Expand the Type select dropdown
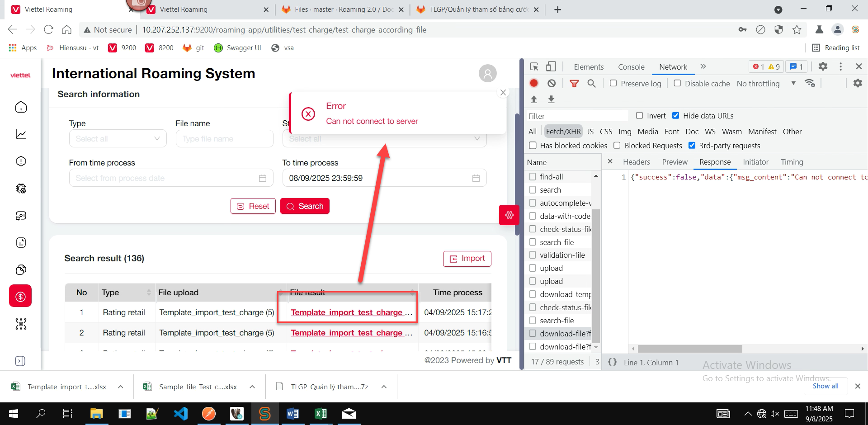 click(x=118, y=139)
